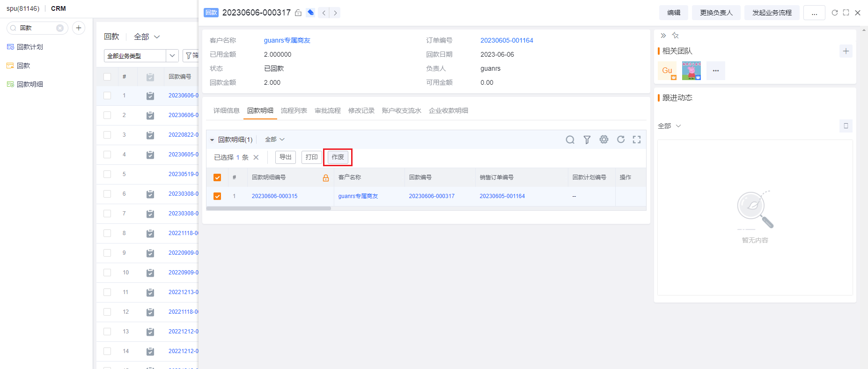Switch to 账户收支流水 tab
The height and width of the screenshot is (369, 868).
(402, 111)
